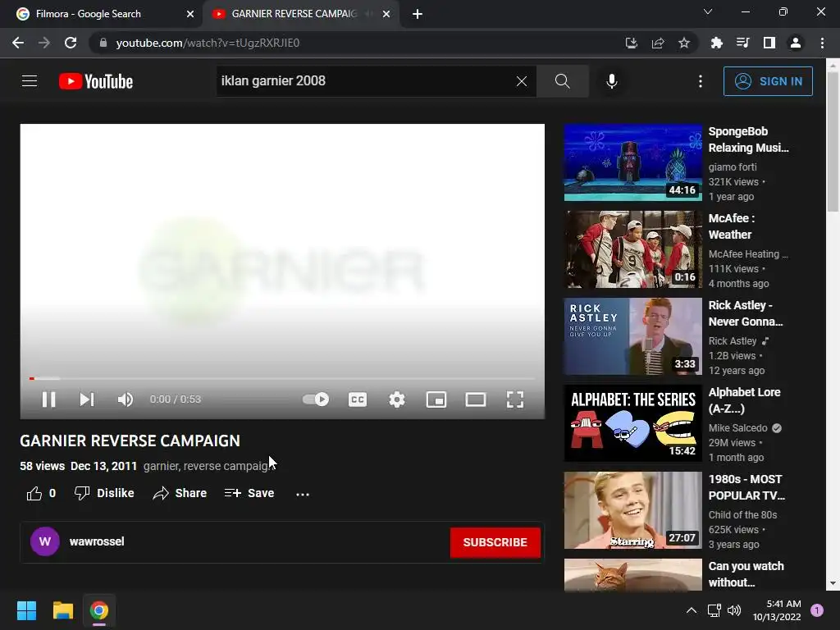Bookmark this page with the star

pos(683,43)
